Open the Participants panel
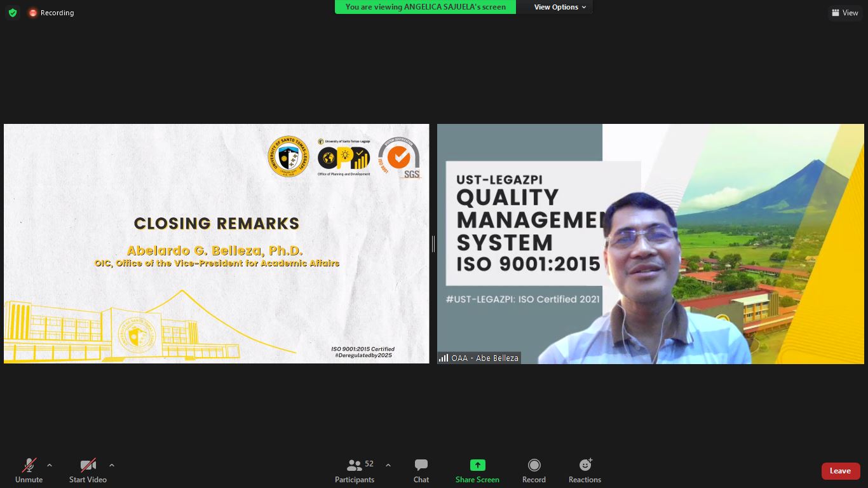 point(355,471)
